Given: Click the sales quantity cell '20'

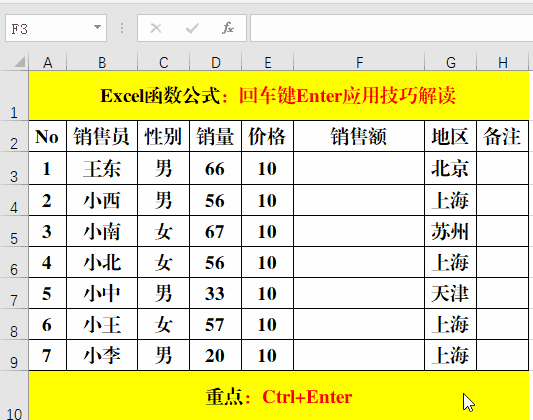Looking at the screenshot, I should [x=216, y=355].
